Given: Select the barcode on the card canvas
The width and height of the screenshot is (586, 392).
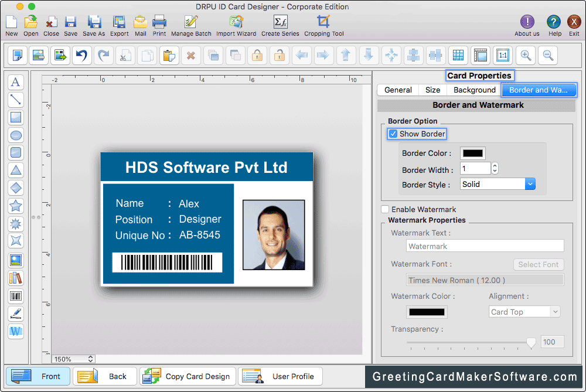Looking at the screenshot, I should tap(167, 263).
